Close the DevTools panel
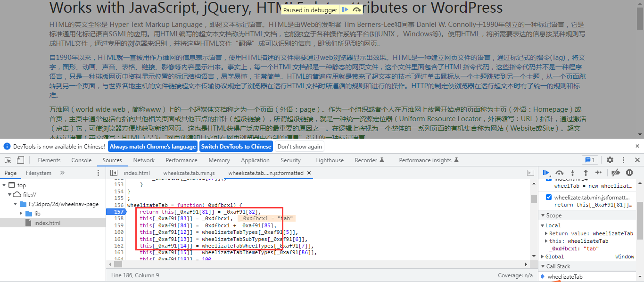Screen dimensions: 644x282 tap(637, 160)
